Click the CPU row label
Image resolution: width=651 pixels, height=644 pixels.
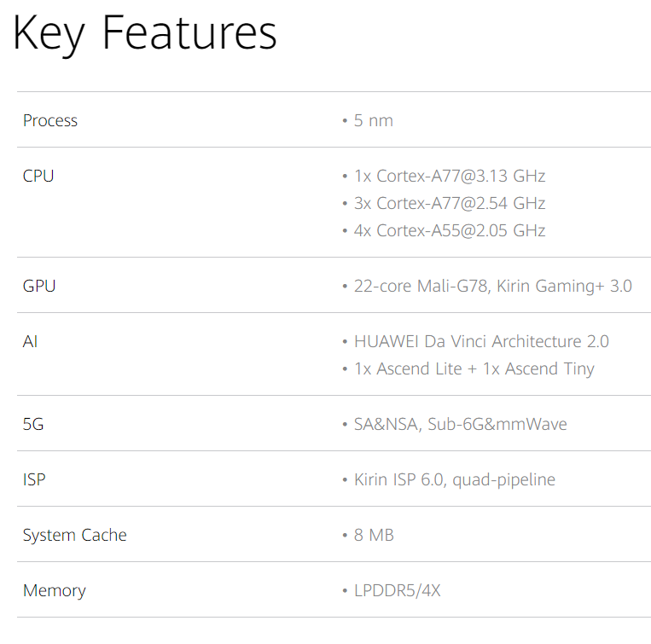click(38, 176)
